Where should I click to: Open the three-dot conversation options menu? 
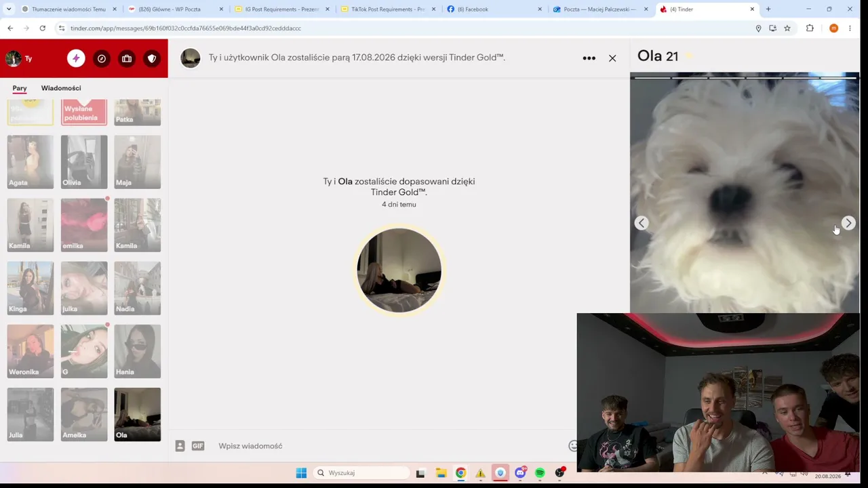pos(589,58)
